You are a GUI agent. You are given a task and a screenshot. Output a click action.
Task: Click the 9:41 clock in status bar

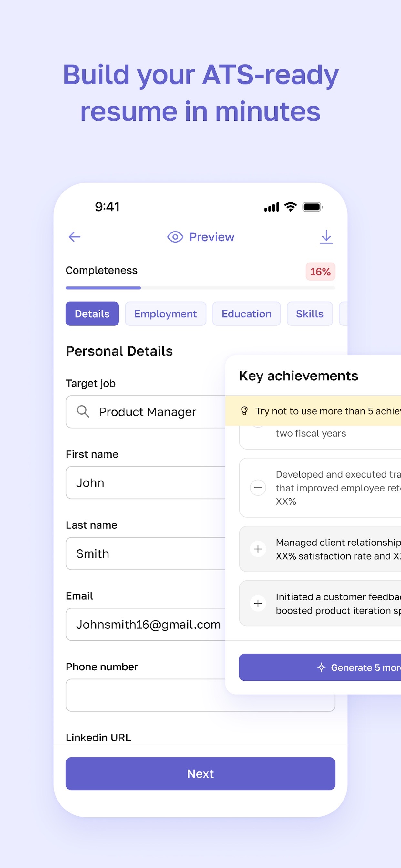point(107,207)
